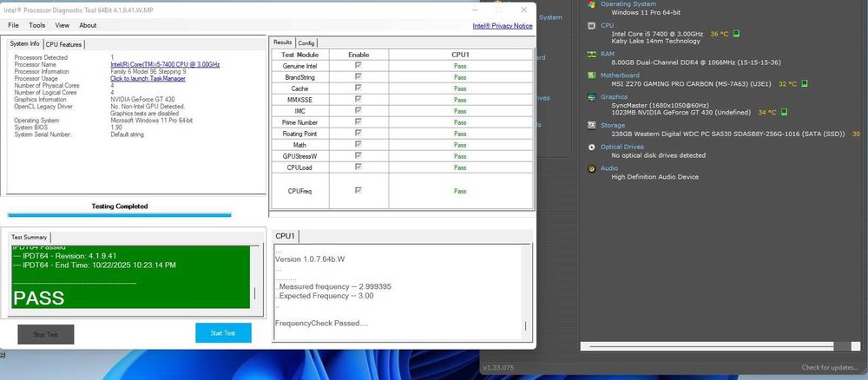
Task: Click the CPU1 column header
Action: pyautogui.click(x=461, y=55)
